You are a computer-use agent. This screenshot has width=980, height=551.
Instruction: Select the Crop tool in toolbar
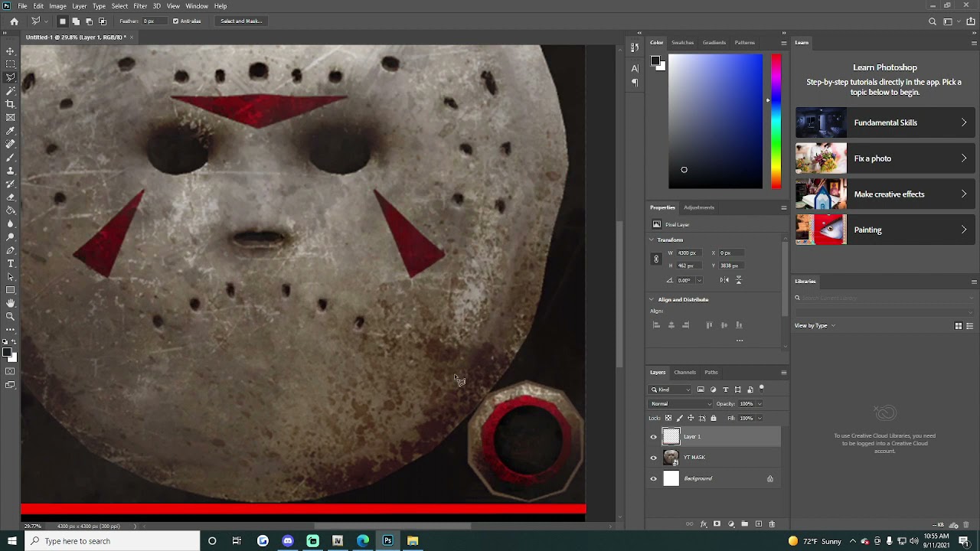[11, 104]
